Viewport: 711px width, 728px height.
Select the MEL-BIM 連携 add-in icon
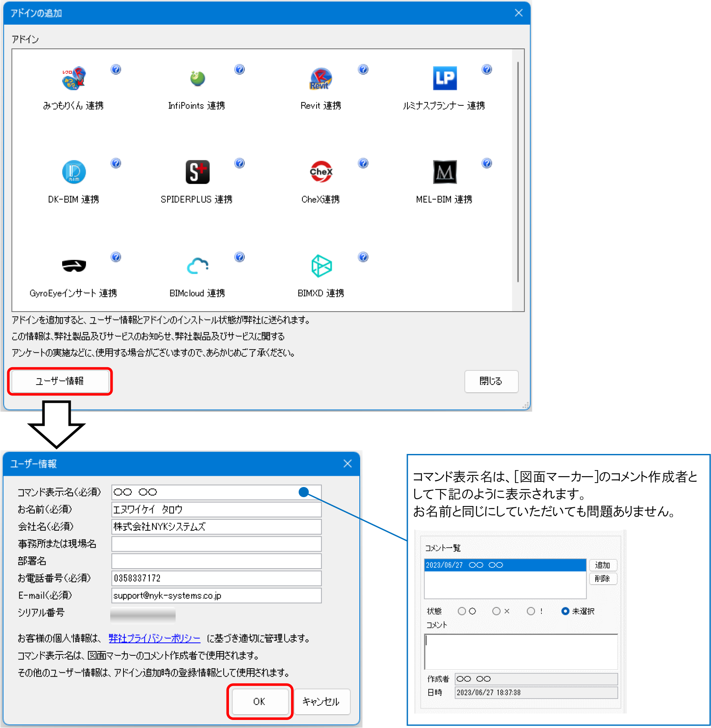click(445, 172)
